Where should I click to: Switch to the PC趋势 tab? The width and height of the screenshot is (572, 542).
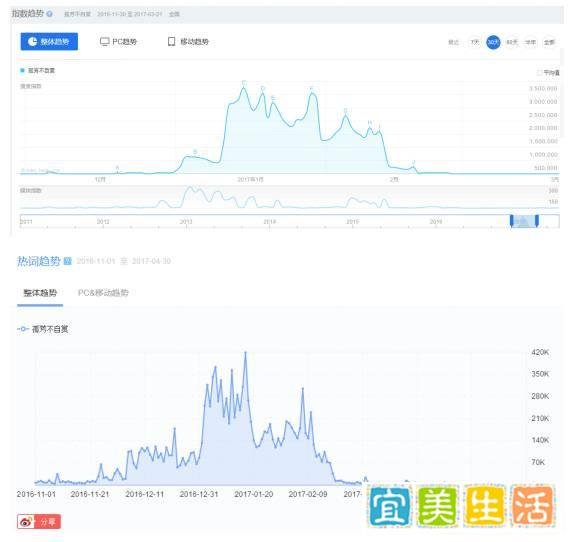tap(119, 42)
